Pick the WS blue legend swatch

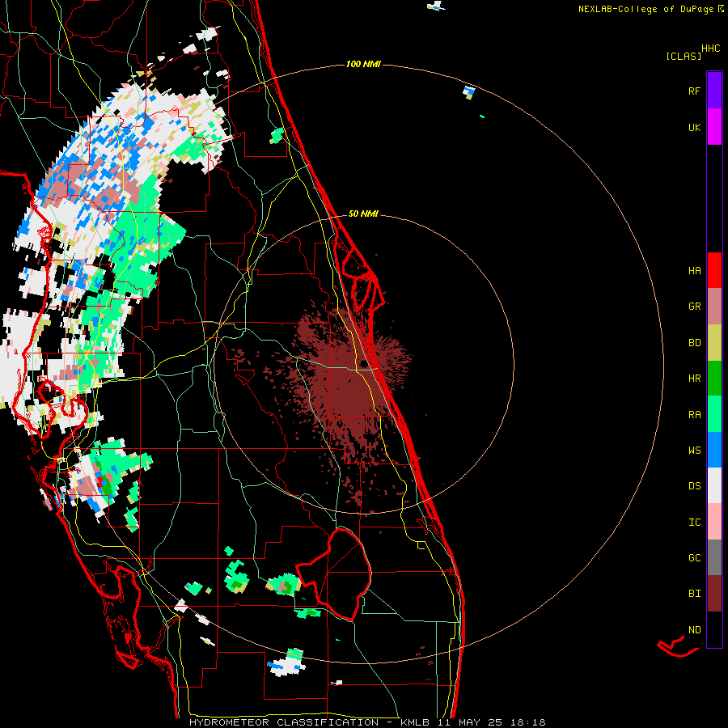coord(714,450)
